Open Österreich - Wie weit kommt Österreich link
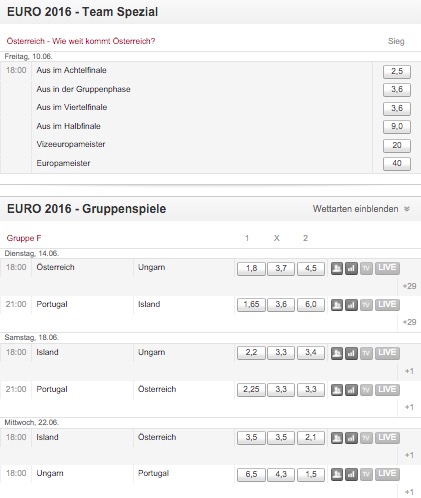This screenshot has width=421, height=498. pyautogui.click(x=81, y=41)
